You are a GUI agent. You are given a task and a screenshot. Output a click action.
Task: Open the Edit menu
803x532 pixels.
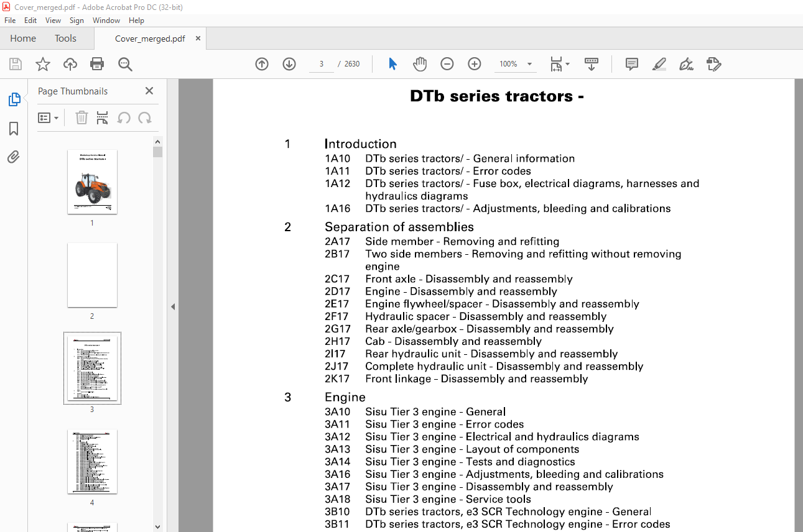coord(30,21)
